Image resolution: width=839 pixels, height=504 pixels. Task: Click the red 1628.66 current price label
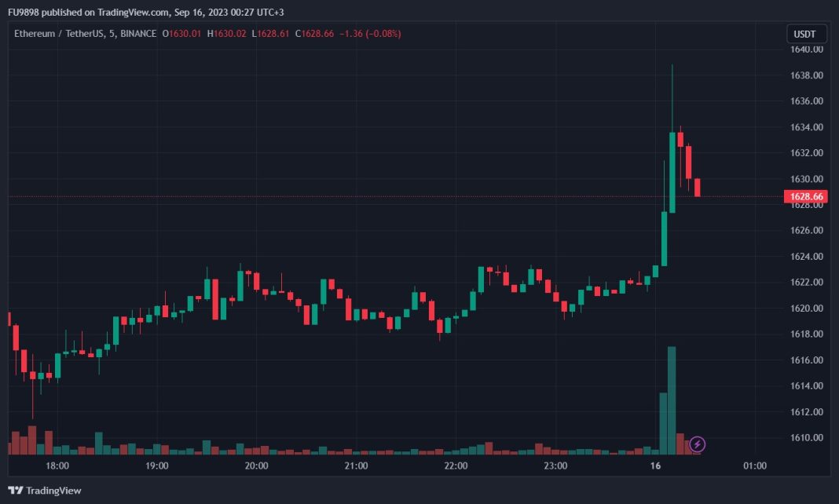pos(806,196)
